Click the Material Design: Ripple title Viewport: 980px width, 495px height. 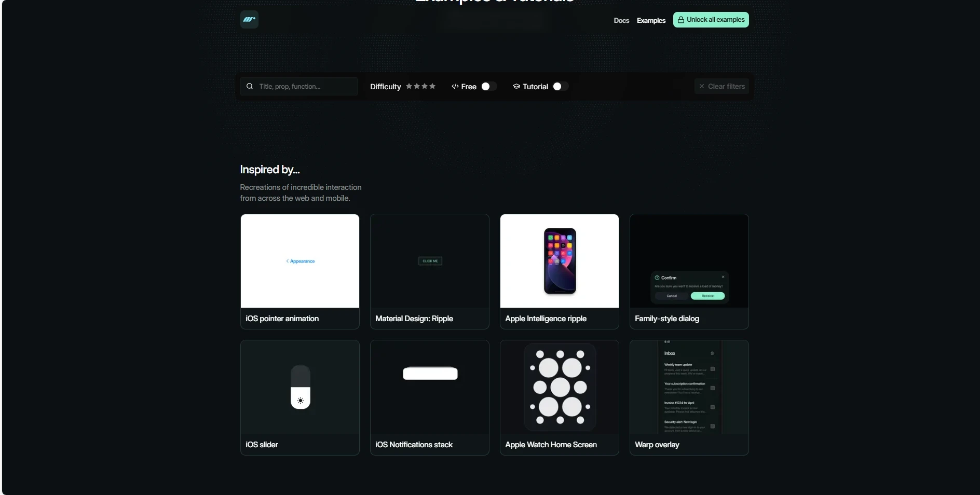[x=414, y=319]
